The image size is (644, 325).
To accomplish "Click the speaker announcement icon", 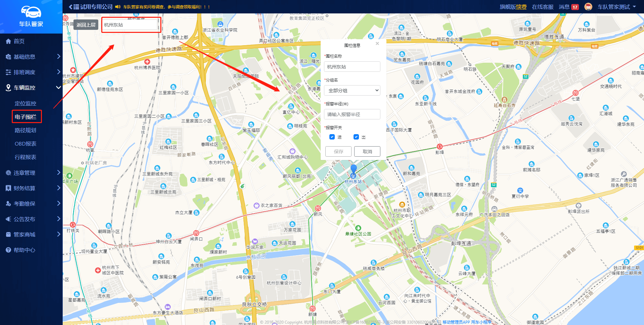I will pos(118,7).
